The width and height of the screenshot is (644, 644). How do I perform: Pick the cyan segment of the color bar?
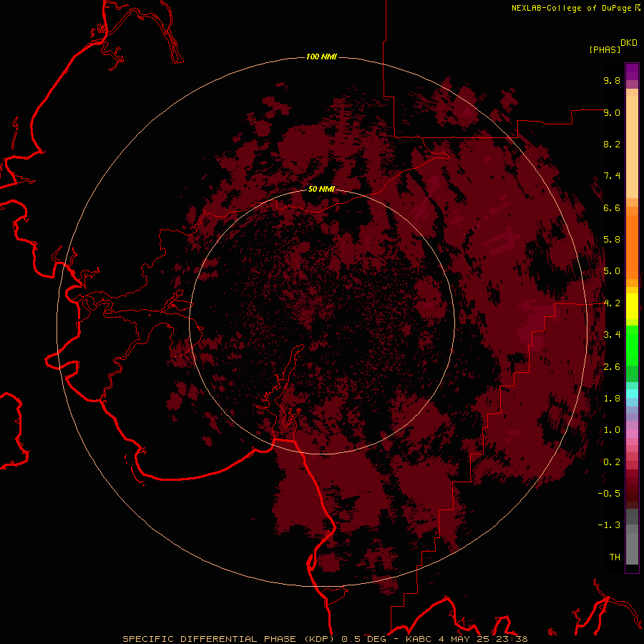(x=632, y=394)
